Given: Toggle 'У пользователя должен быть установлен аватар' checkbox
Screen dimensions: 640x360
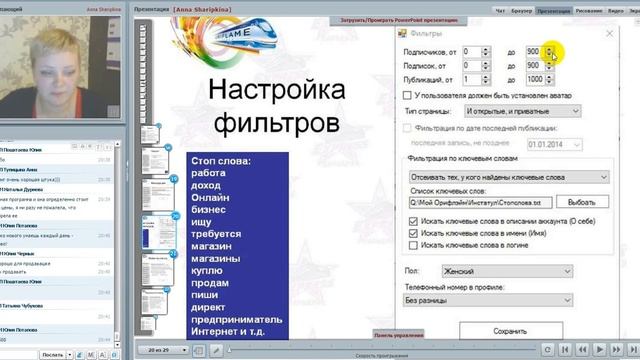Looking at the screenshot, I should click(x=407, y=96).
